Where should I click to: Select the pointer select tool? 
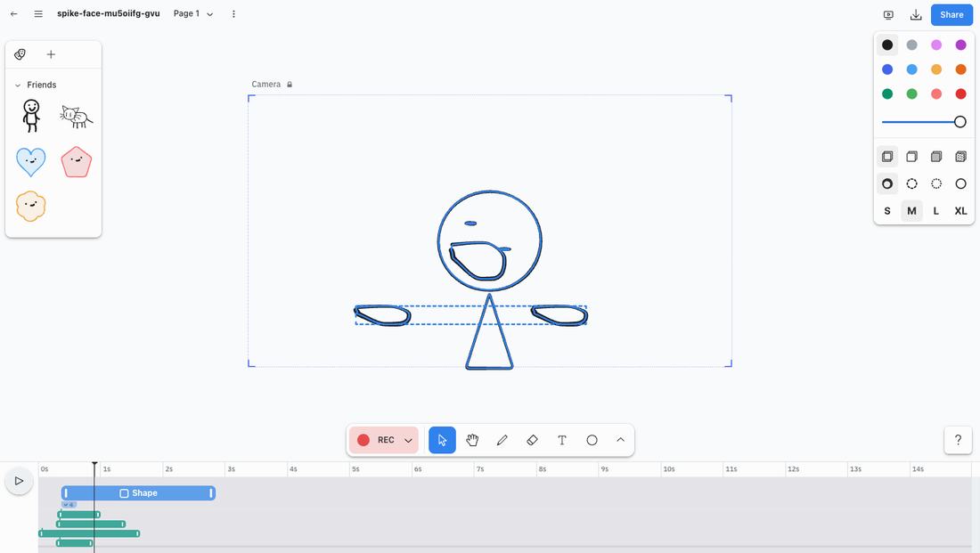[x=442, y=440]
